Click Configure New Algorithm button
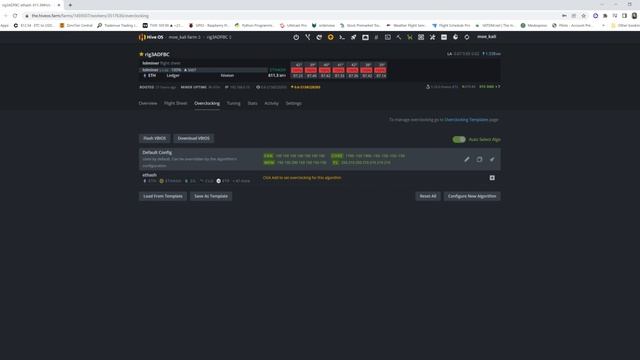 click(472, 196)
